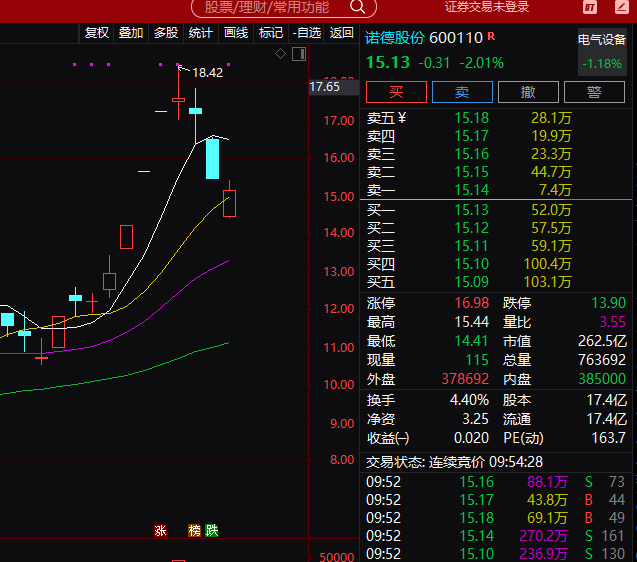637x562 pixels.
Task: Remove stock via -自选 button
Action: tap(307, 33)
